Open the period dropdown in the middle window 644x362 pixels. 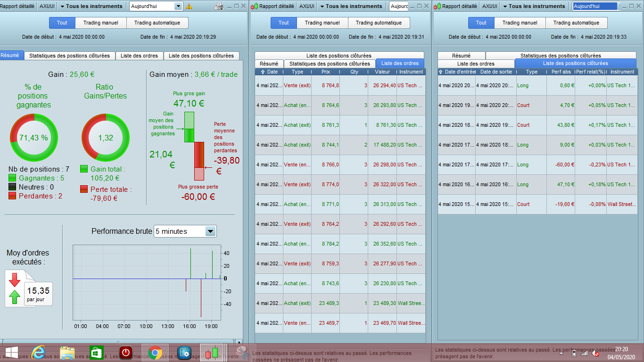click(x=399, y=6)
